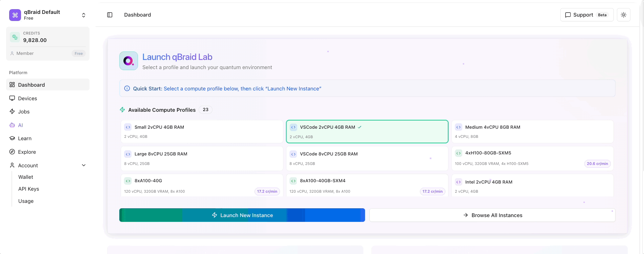Click the Explore compass icon
Image resolution: width=644 pixels, height=254 pixels.
coord(12,152)
